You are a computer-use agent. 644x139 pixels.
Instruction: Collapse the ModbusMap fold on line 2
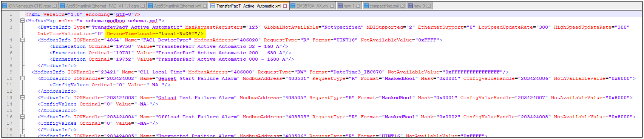(x=22, y=21)
